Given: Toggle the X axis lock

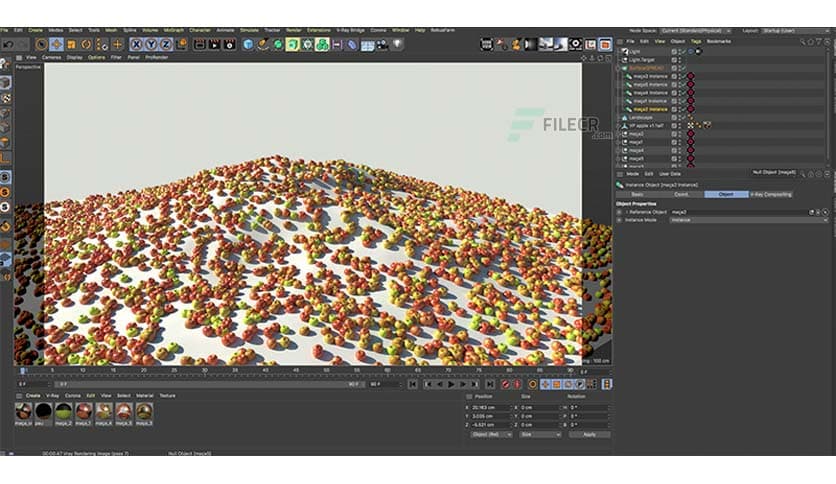Looking at the screenshot, I should [x=137, y=45].
